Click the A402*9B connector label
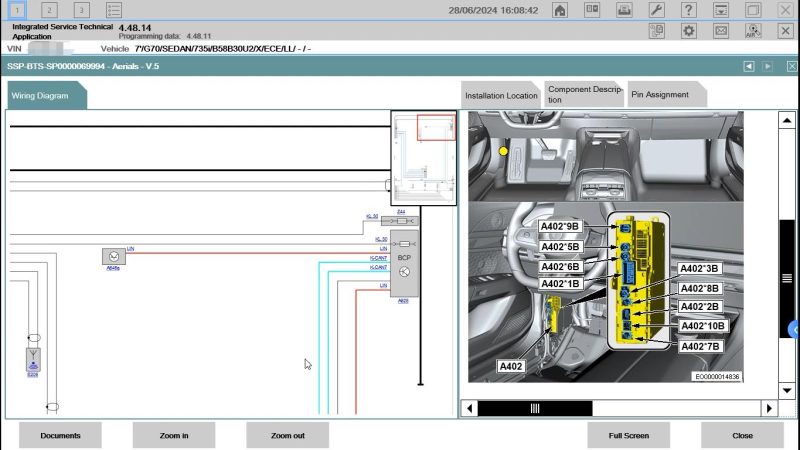 (x=560, y=227)
